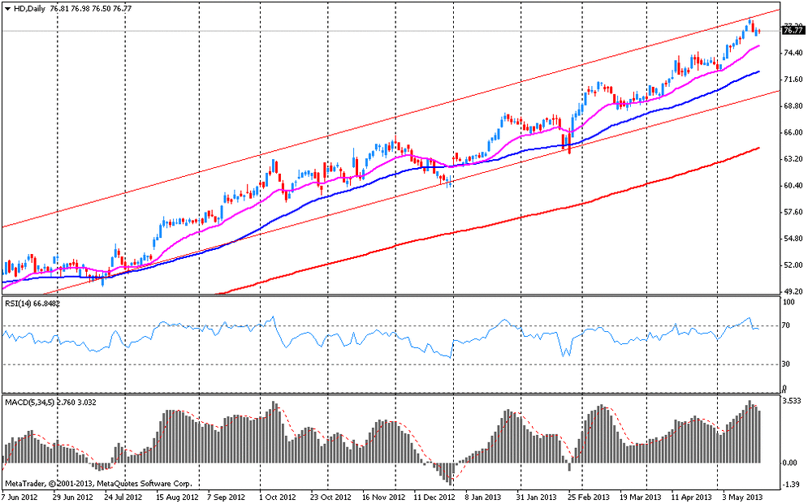Viewport: 812px width, 504px height.
Task: Click the OHLC values 76.81 76.98 76.50 76.77
Action: (x=91, y=9)
